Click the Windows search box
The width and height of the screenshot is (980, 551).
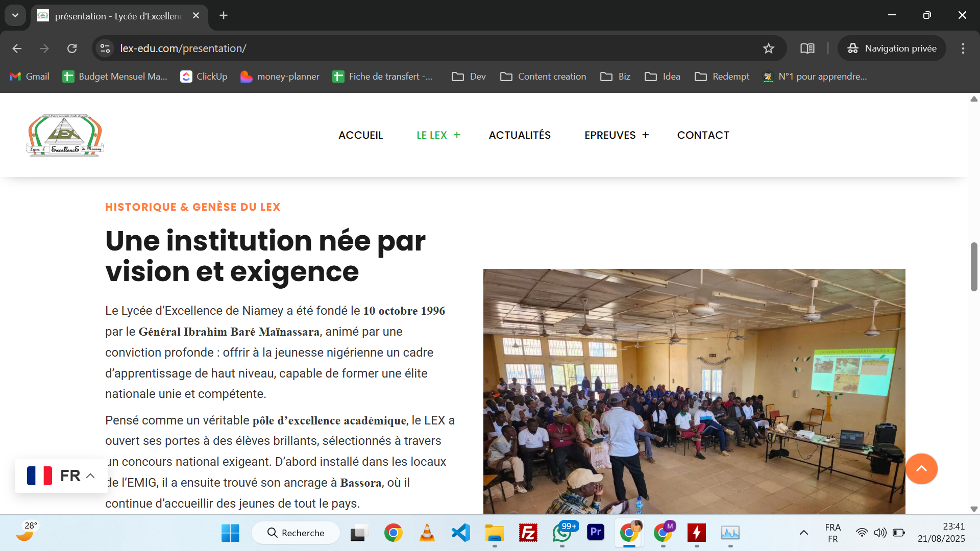pos(296,533)
